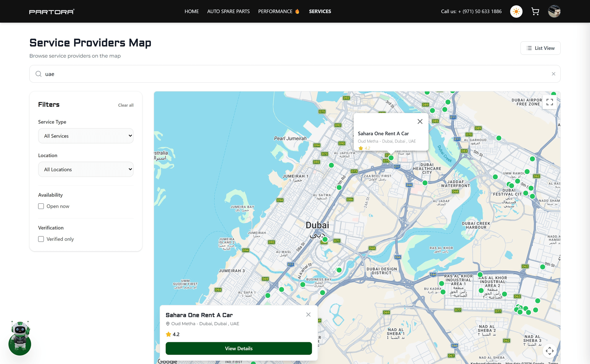Click the location pin icon in provider card

[x=168, y=324]
